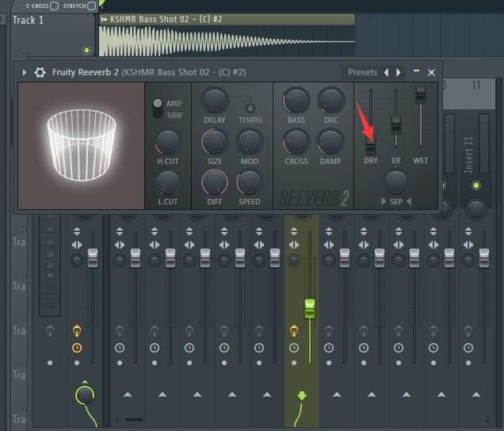Adjust the MOD knob
The image size is (504, 431).
click(x=250, y=142)
